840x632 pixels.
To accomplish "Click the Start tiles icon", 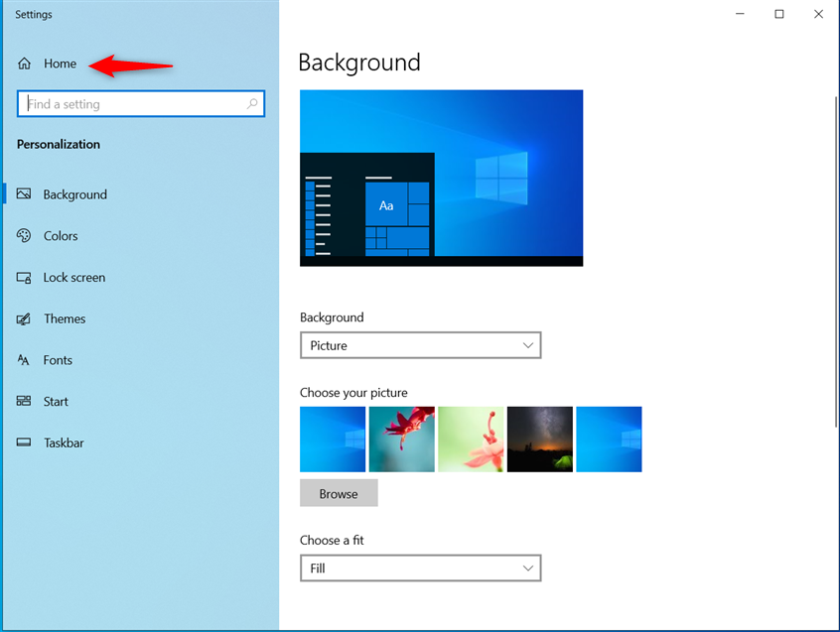I will click(24, 401).
